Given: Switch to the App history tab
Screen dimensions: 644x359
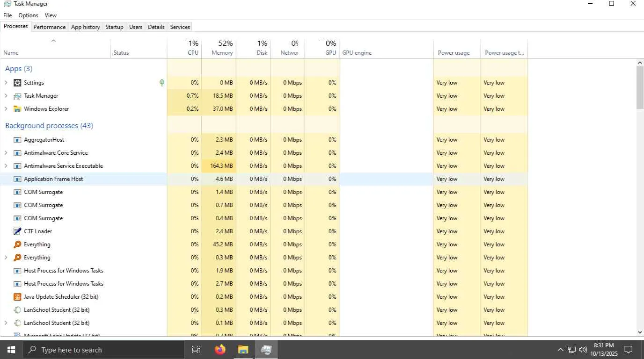Looking at the screenshot, I should (85, 27).
